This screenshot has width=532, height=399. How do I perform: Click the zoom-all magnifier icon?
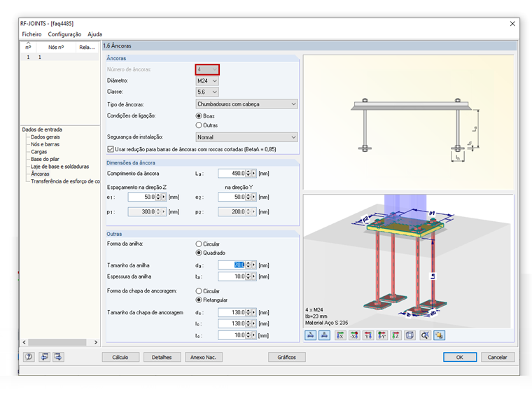(425, 335)
